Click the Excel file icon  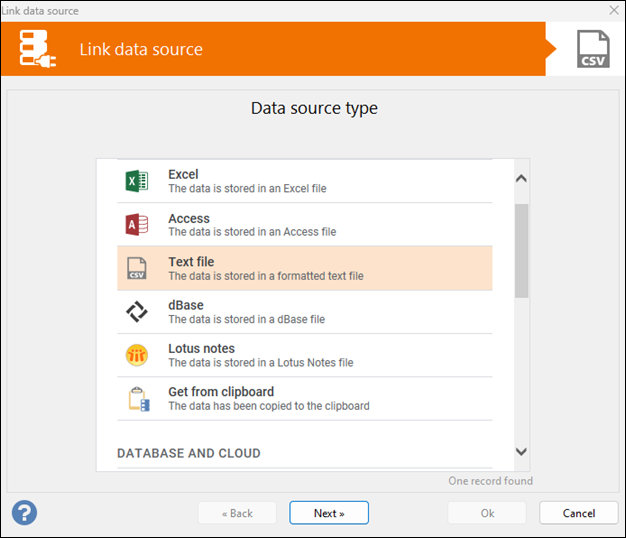tap(136, 181)
